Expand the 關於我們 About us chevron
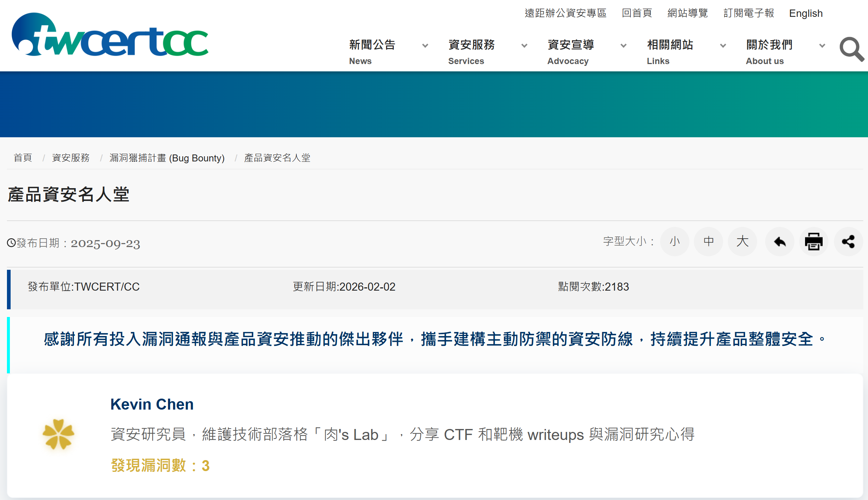The width and height of the screenshot is (868, 500). pyautogui.click(x=822, y=46)
